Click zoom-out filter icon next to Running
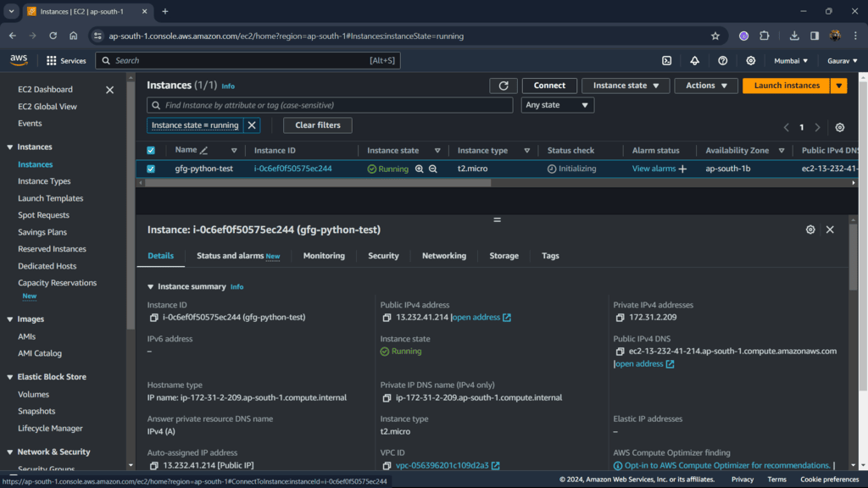868x488 pixels. (433, 169)
